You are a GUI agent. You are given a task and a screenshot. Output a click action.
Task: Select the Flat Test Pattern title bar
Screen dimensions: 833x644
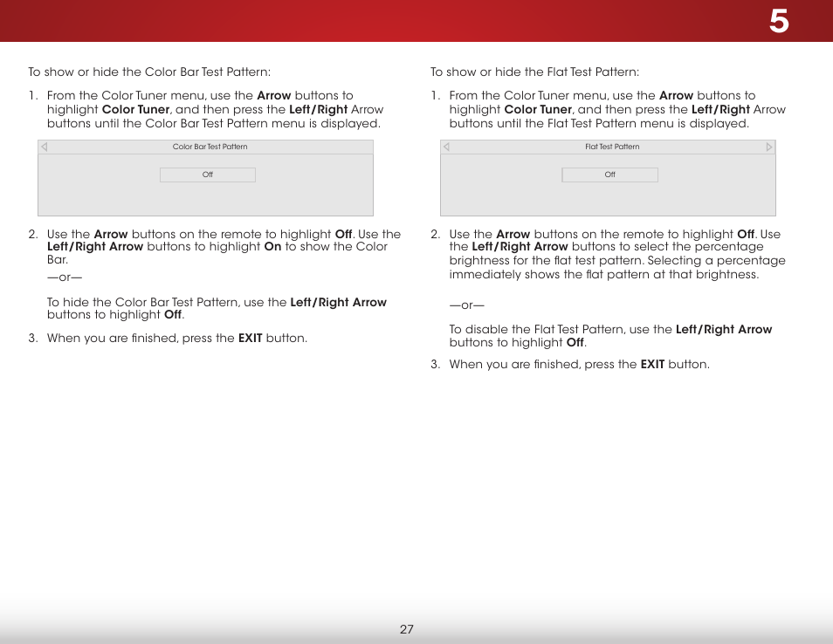[608, 147]
